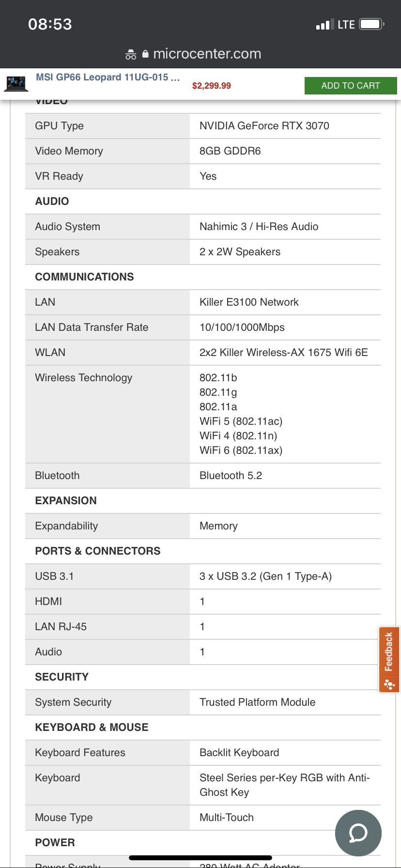Tap the WLAN Killer Wireless-AX value
This screenshot has width=401, height=868.
tap(284, 352)
